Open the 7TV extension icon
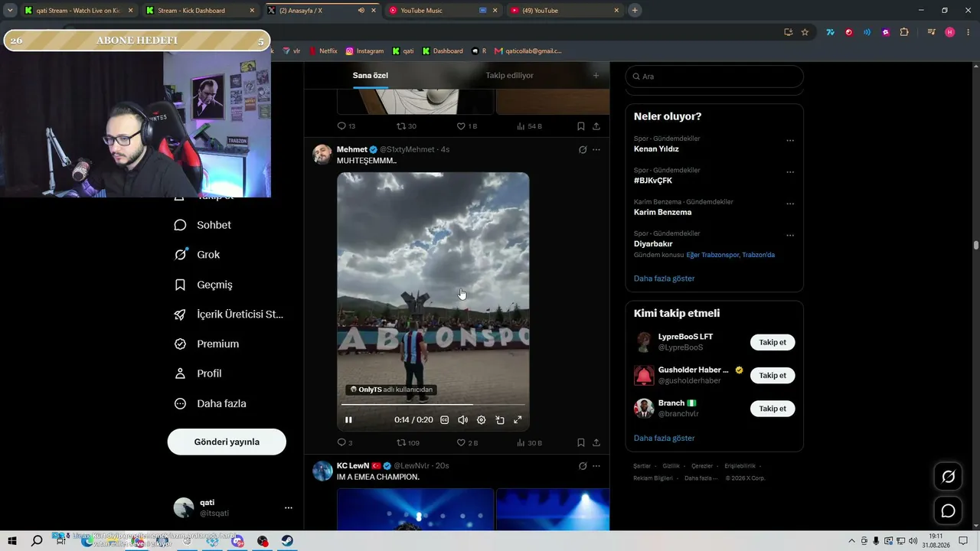Screen dimensions: 980x551 pos(830,32)
